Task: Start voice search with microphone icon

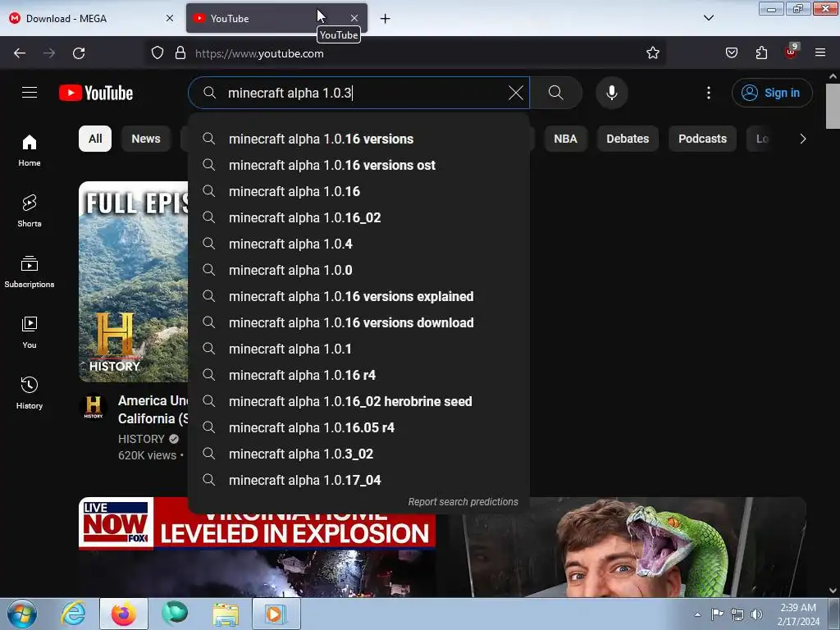Action: click(611, 93)
